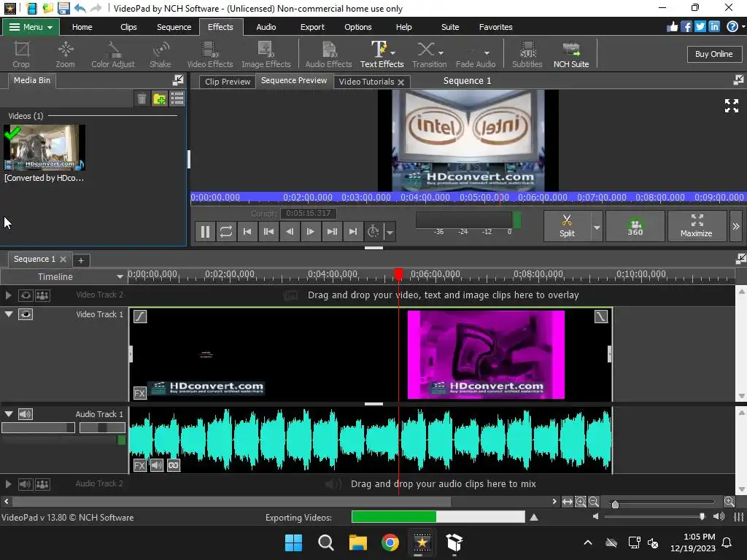Image resolution: width=747 pixels, height=560 pixels.
Task: Expand Audio Track 2
Action: (x=8, y=484)
